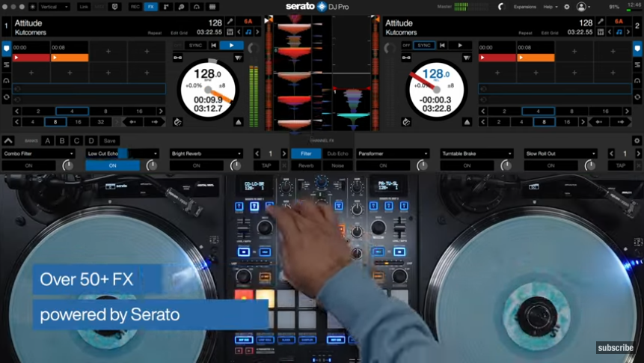Open the Pansformer effect dropdown
Viewport: 644px width, 363px height.
(393, 153)
